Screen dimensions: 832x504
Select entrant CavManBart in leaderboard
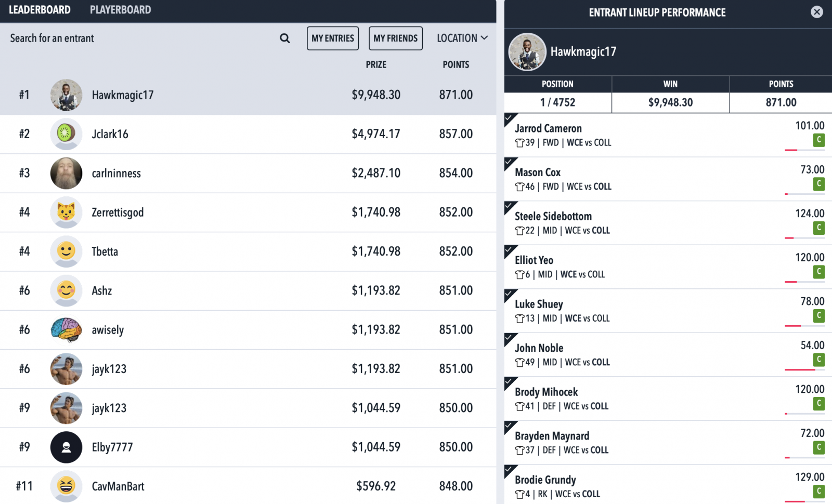[x=248, y=486]
